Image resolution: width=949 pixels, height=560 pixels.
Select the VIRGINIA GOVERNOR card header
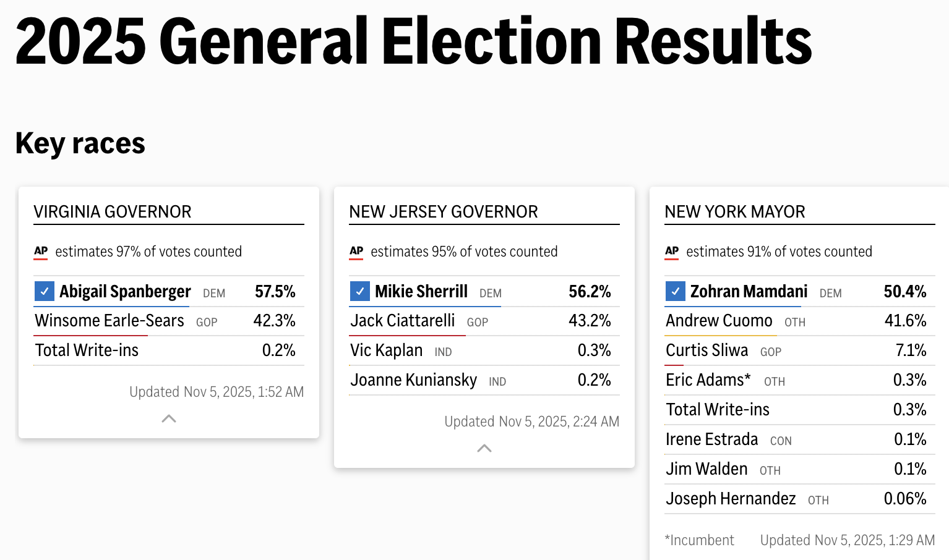[112, 211]
